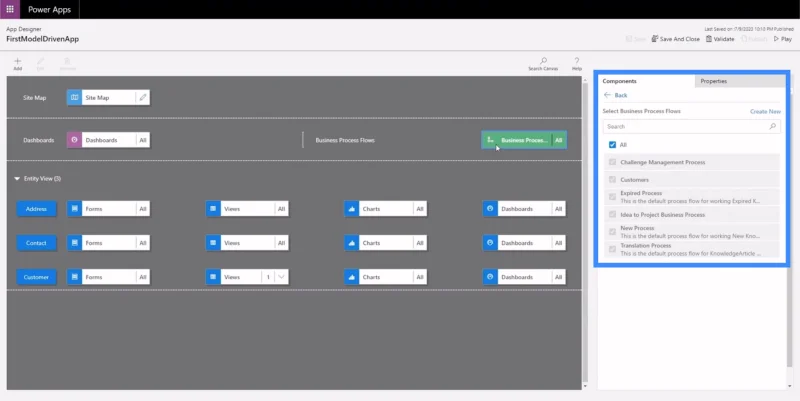Viewport: 800px width, 401px height.
Task: Click the FirstModelDrivenApp title
Action: 42,39
